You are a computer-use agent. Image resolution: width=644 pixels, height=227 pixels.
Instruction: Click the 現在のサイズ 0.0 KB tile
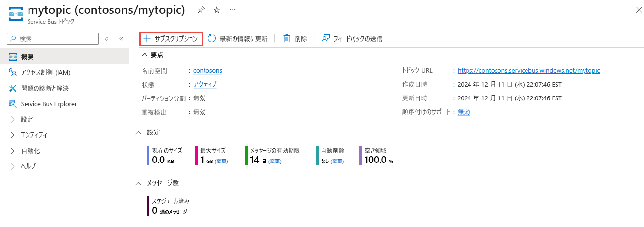pos(165,155)
